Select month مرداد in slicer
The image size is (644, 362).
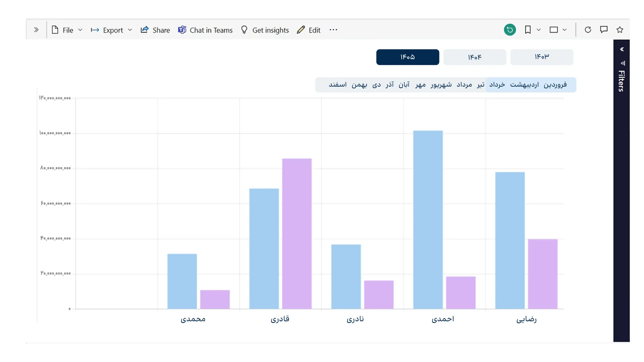464,85
